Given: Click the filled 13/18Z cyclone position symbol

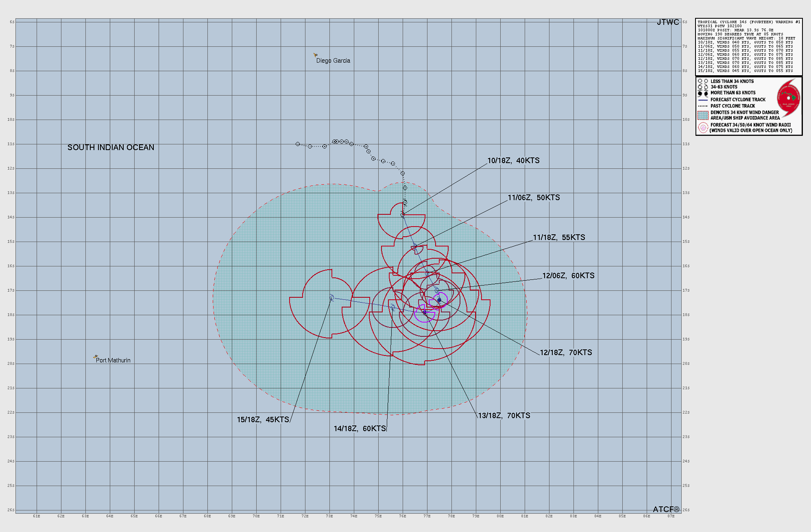Looking at the screenshot, I should pos(425,313).
